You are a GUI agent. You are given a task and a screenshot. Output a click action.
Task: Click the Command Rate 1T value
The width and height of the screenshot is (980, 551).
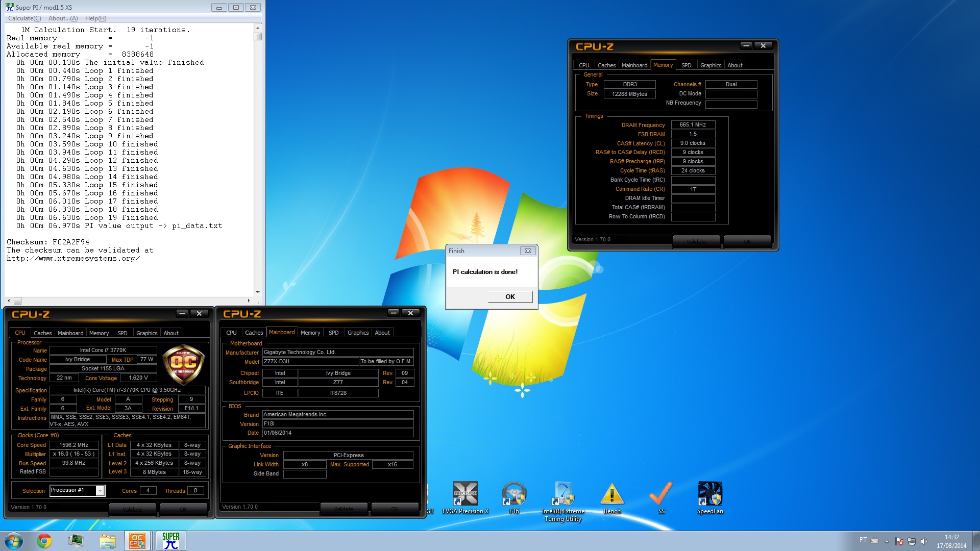tap(693, 189)
